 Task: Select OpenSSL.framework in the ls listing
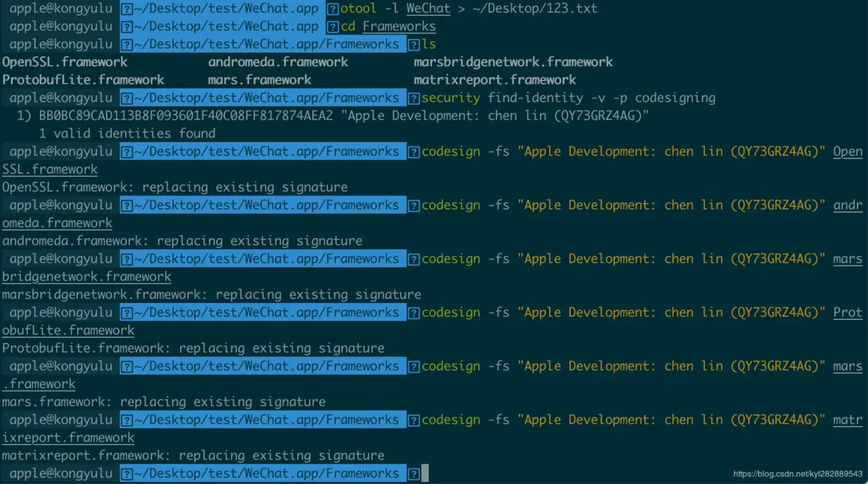[65, 62]
